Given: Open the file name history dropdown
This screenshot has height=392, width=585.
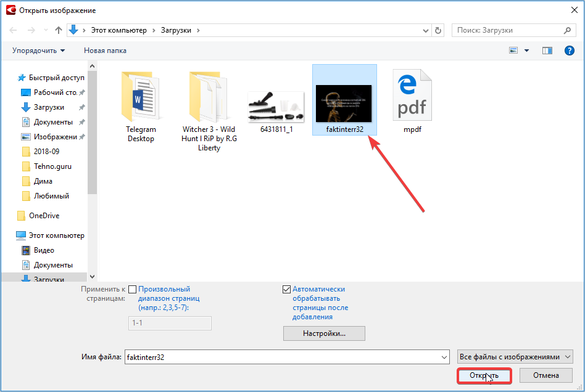Looking at the screenshot, I should (444, 357).
